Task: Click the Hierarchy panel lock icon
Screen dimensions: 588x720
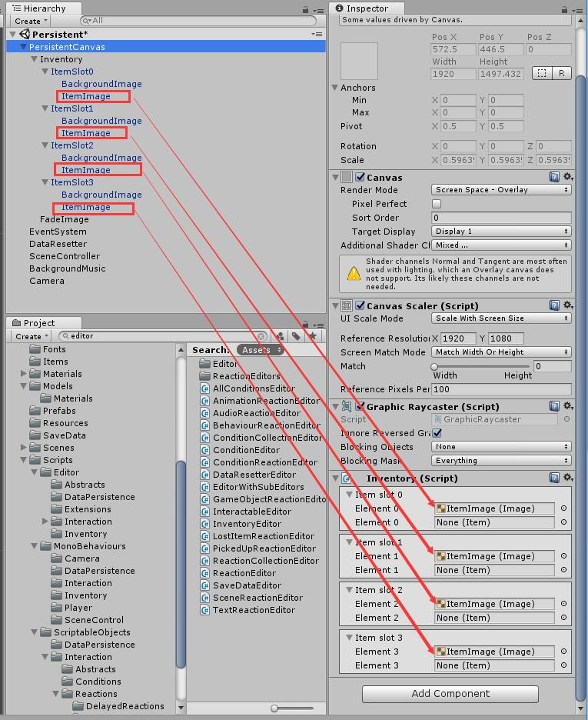Action: [305, 9]
